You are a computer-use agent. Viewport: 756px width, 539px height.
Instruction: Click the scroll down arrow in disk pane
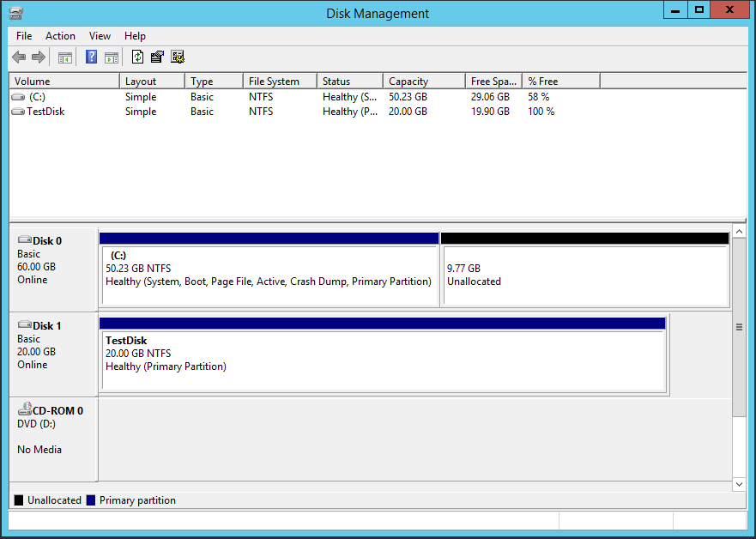point(740,485)
